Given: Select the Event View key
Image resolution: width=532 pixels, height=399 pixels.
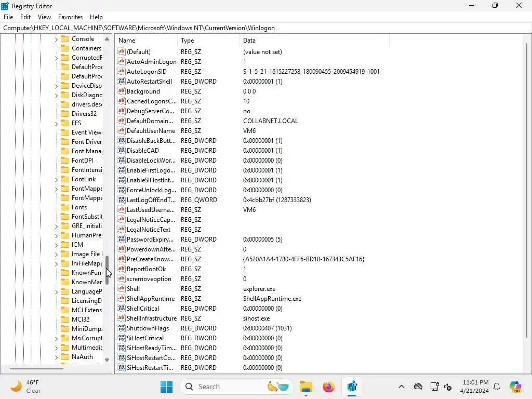Looking at the screenshot, I should coord(87,132).
